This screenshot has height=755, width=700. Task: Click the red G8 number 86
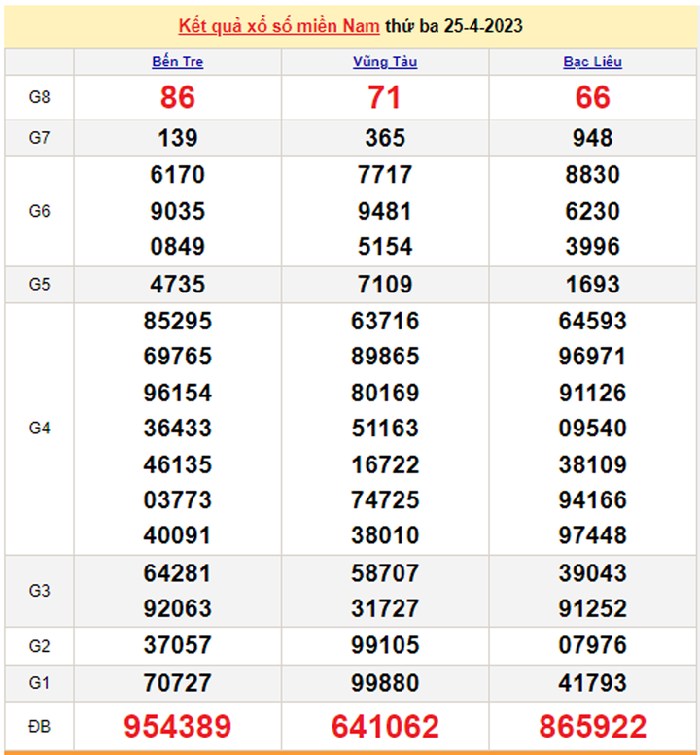(178, 97)
